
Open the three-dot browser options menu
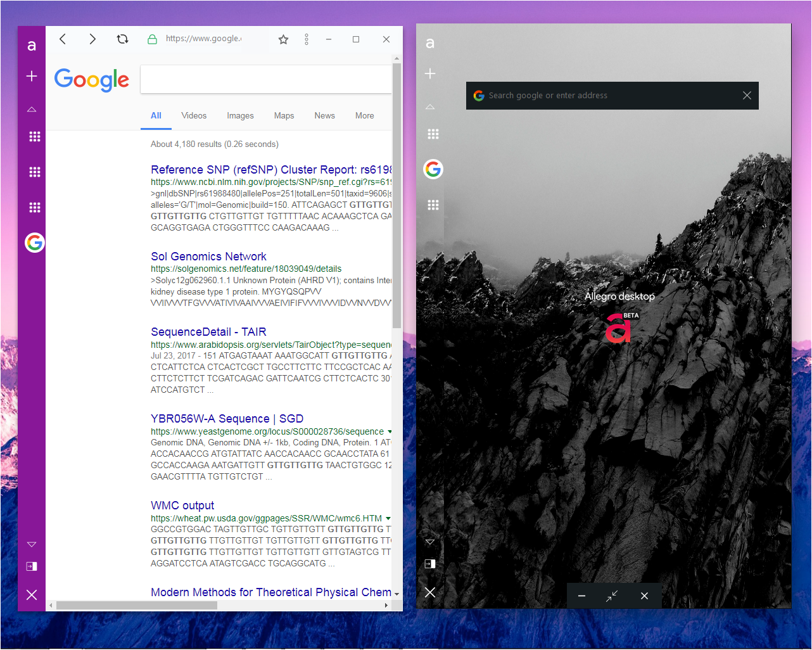click(307, 39)
